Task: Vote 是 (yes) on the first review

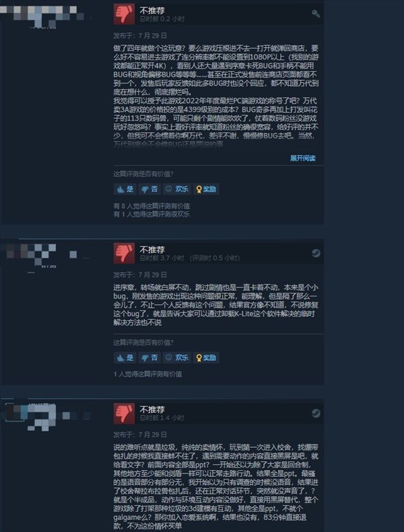Action: tap(125, 189)
